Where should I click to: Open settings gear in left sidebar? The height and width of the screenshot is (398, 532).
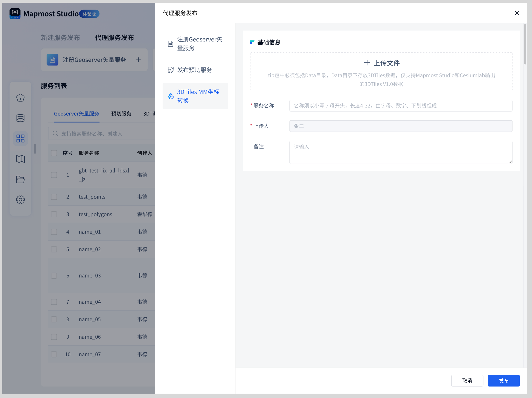click(x=20, y=200)
